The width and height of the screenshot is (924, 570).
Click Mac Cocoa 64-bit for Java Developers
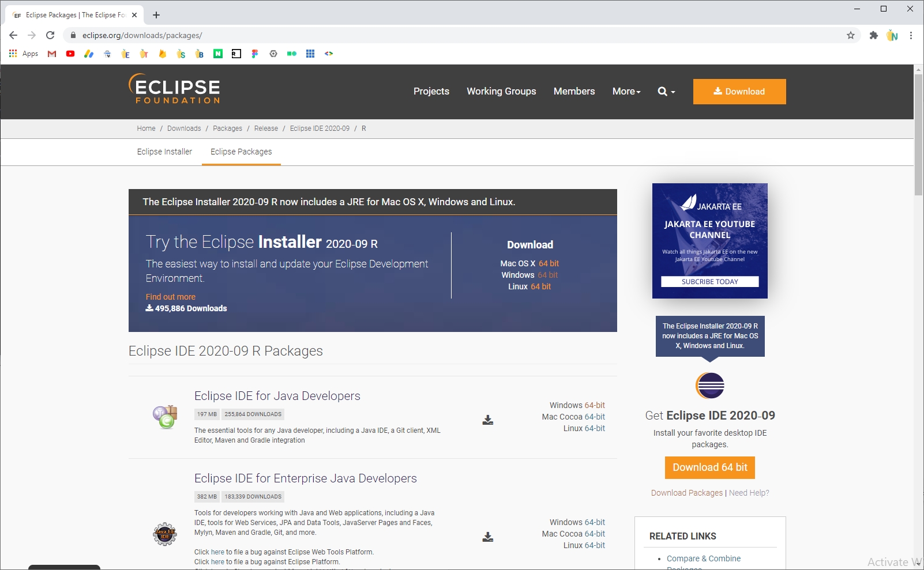pos(595,417)
